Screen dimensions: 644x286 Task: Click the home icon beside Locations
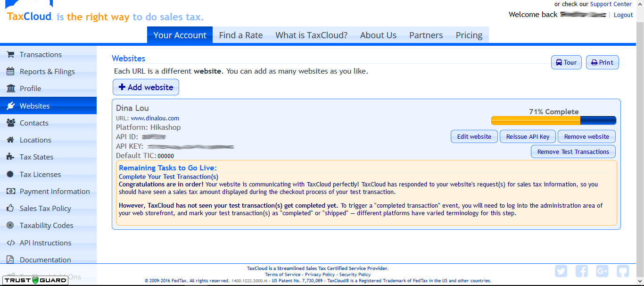click(x=10, y=140)
